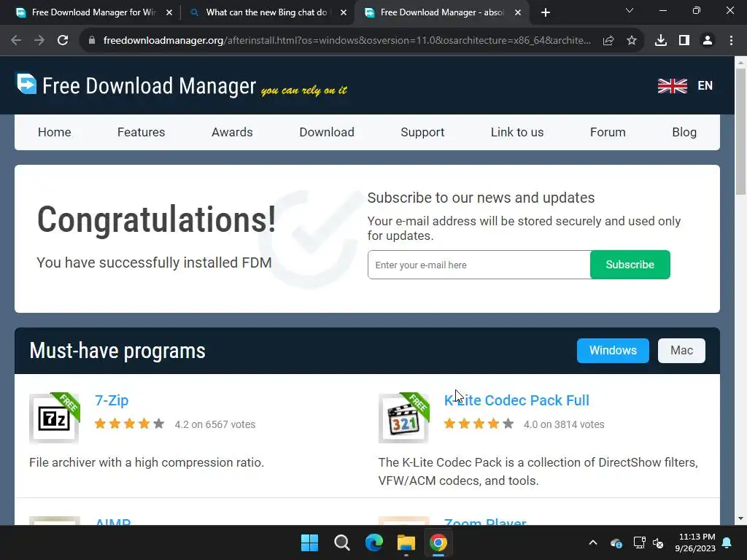
Task: Open the notifications bell icon
Action: tap(727, 542)
